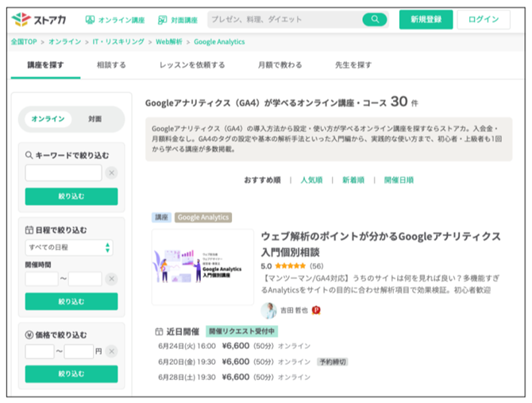Click the 5.0 star rating
532x403 pixels.
coord(283,265)
